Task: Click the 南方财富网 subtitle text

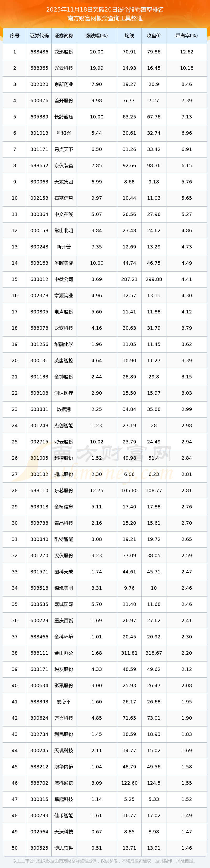Action: click(x=105, y=18)
